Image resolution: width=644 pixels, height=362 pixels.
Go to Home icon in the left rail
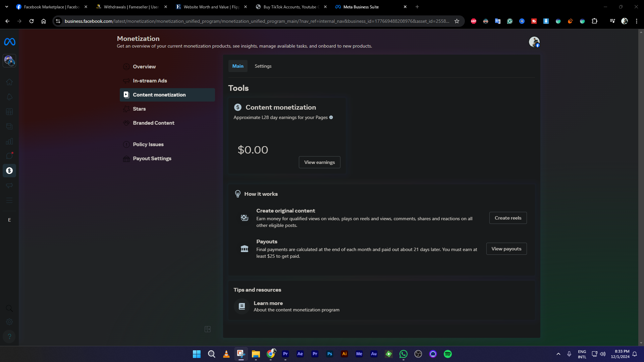pos(9,82)
